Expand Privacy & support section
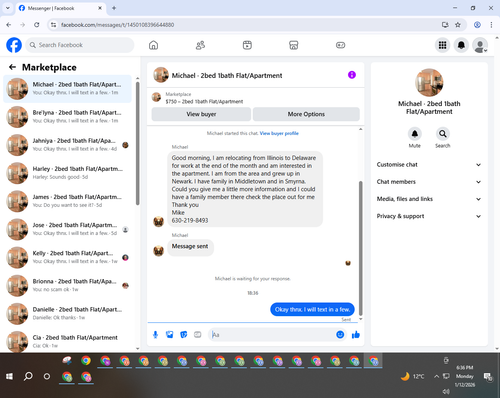The height and width of the screenshot is (398, 500). coord(429,216)
